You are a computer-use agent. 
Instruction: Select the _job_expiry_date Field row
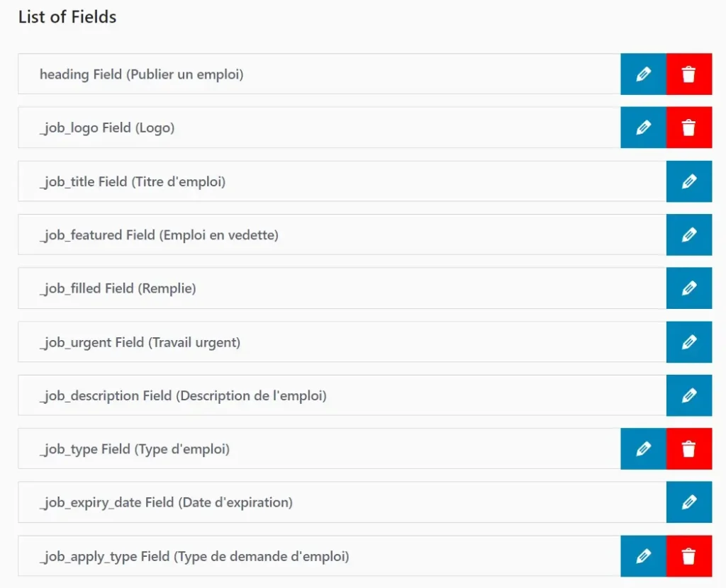point(319,502)
